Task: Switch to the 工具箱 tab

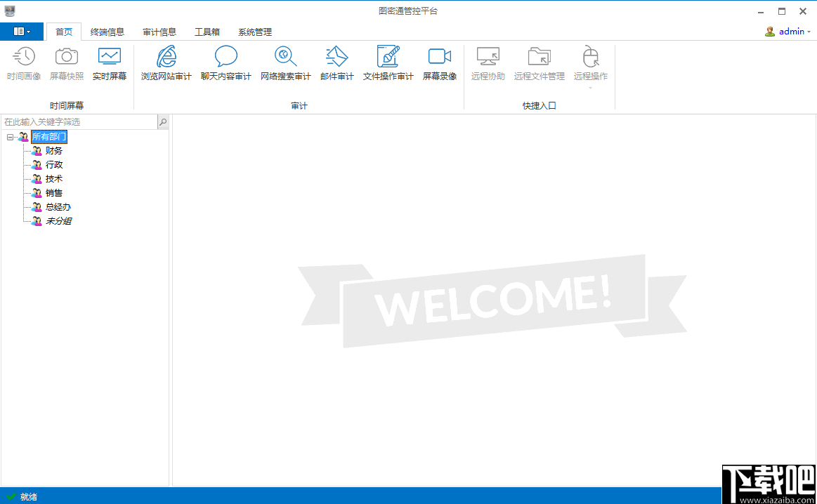Action: click(207, 32)
